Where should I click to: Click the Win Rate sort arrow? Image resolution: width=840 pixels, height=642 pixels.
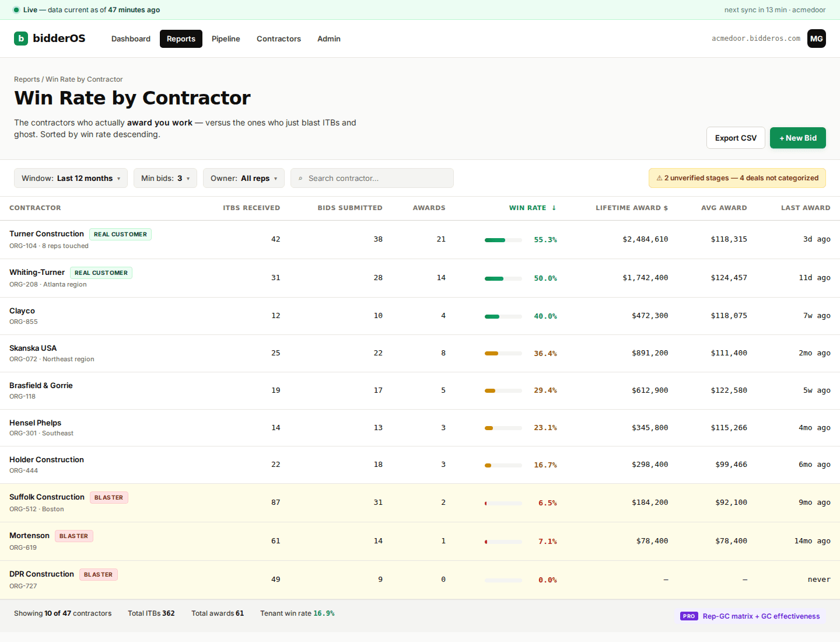coord(554,208)
